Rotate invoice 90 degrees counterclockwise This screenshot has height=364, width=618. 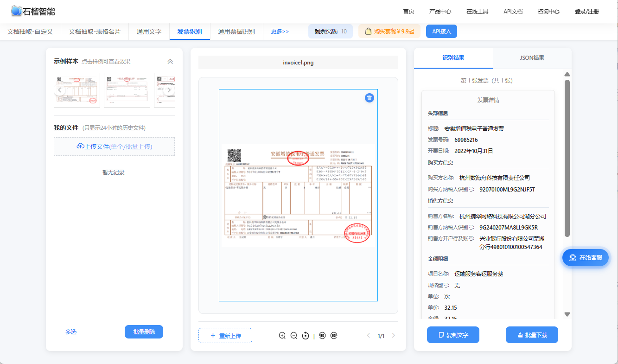tap(322, 336)
